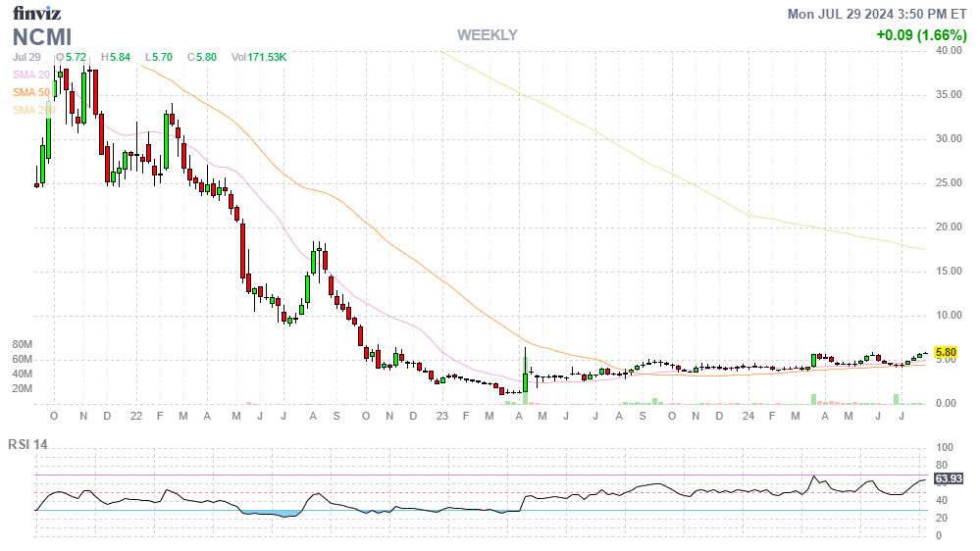The image size is (980, 551).
Task: Click the 40.00 price axis label
Action: 948,50
